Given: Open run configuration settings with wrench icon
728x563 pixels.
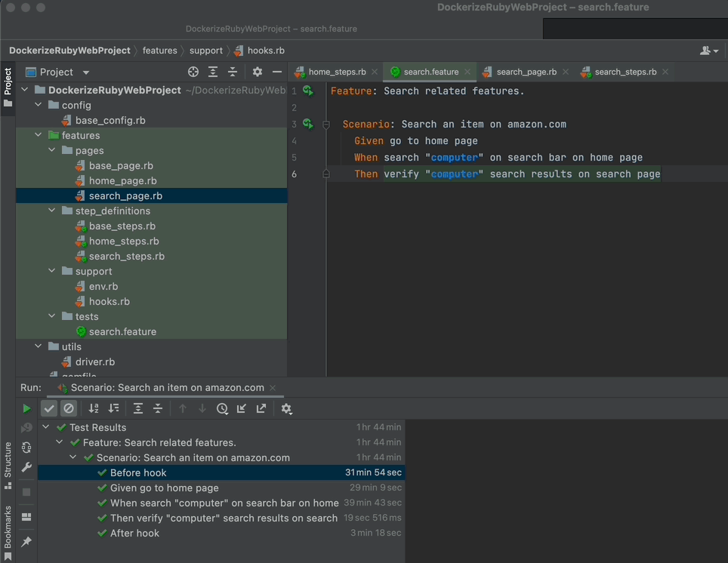Looking at the screenshot, I should coord(26,467).
